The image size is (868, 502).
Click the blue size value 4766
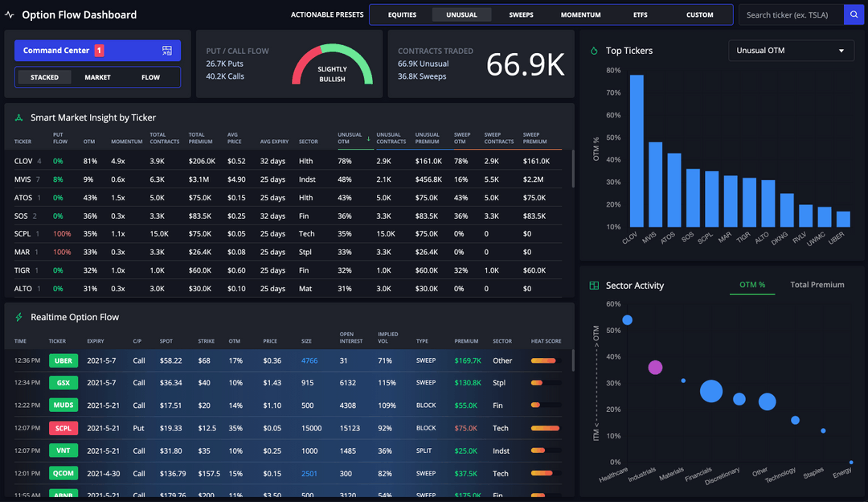(x=309, y=360)
